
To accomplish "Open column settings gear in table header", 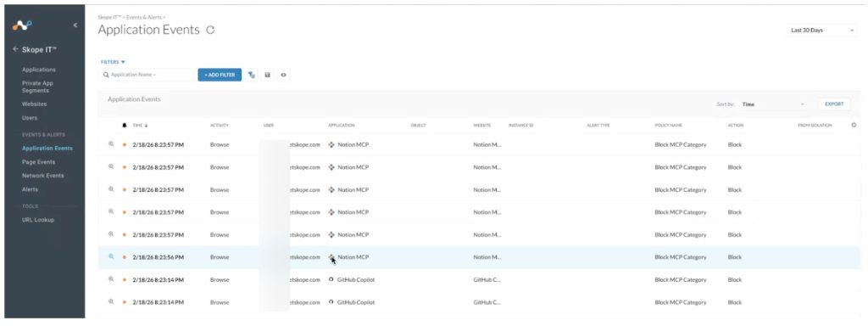I will [854, 126].
